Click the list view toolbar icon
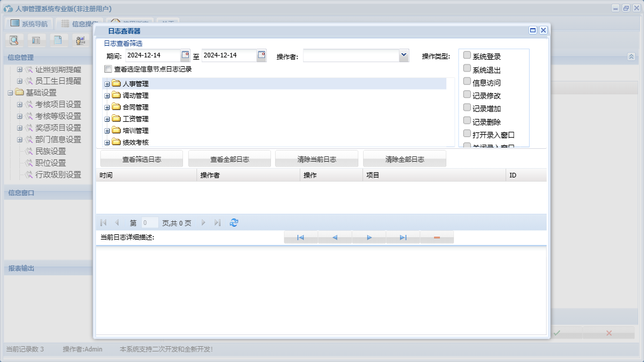The width and height of the screenshot is (644, 362). [36, 40]
